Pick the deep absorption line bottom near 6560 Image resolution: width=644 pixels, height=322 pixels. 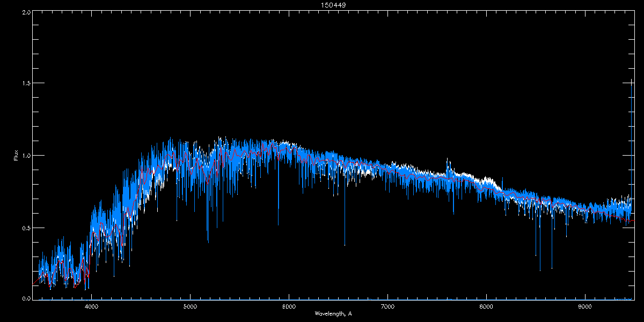pyautogui.click(x=345, y=245)
